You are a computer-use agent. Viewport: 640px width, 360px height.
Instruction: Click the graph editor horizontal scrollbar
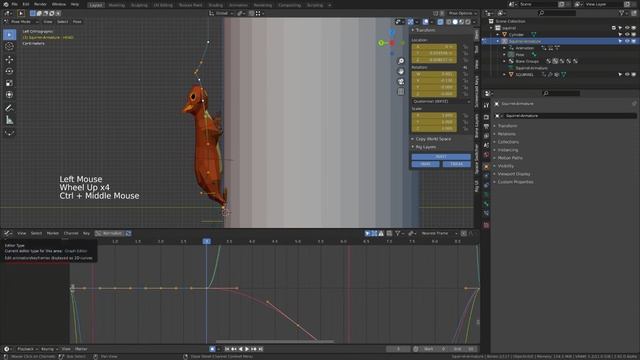click(275, 342)
